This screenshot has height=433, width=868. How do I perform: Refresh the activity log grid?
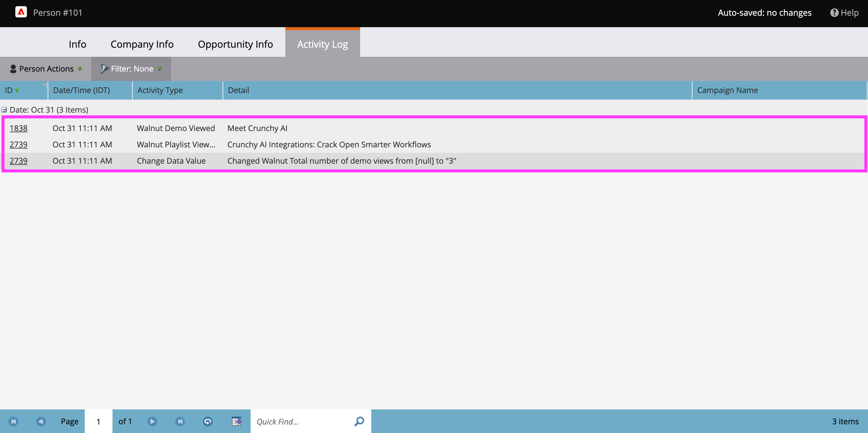(x=208, y=421)
